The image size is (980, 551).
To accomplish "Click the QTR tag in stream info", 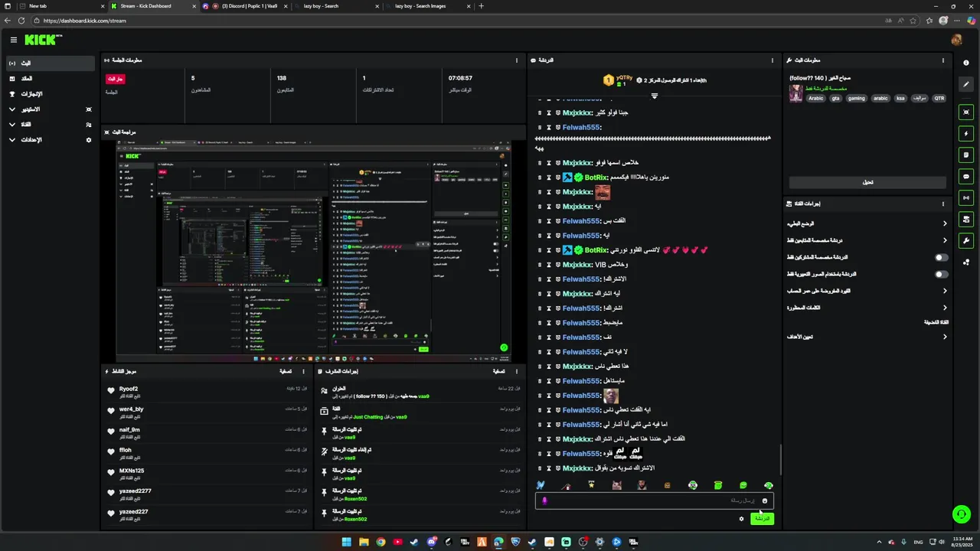I will point(939,98).
